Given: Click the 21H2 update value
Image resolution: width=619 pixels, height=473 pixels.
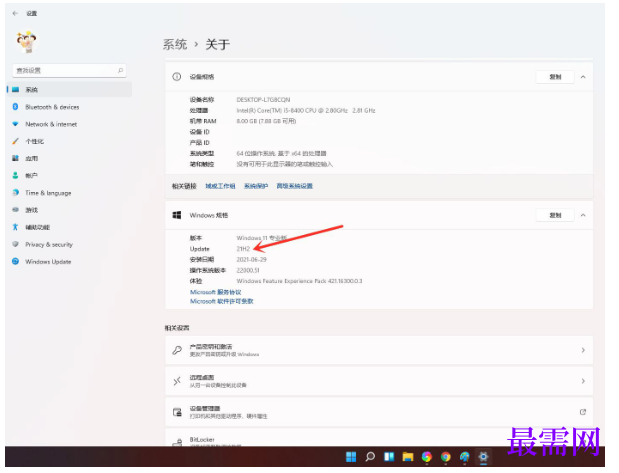Looking at the screenshot, I should point(243,249).
